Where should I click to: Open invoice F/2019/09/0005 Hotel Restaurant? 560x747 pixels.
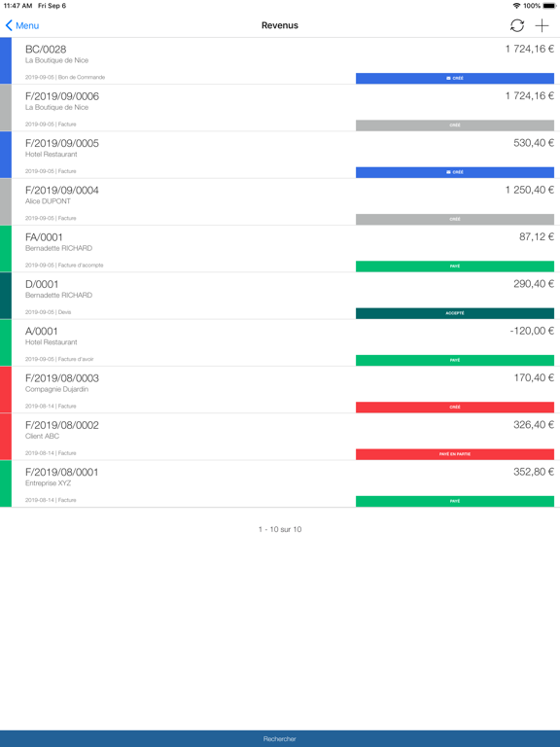[280, 155]
